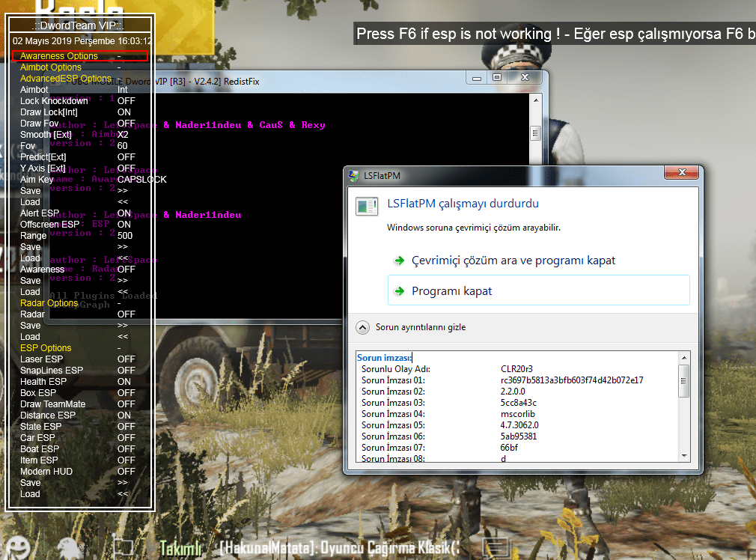This screenshot has height=560, width=756.
Task: Click the program icon beside crash message
Action: tap(367, 206)
